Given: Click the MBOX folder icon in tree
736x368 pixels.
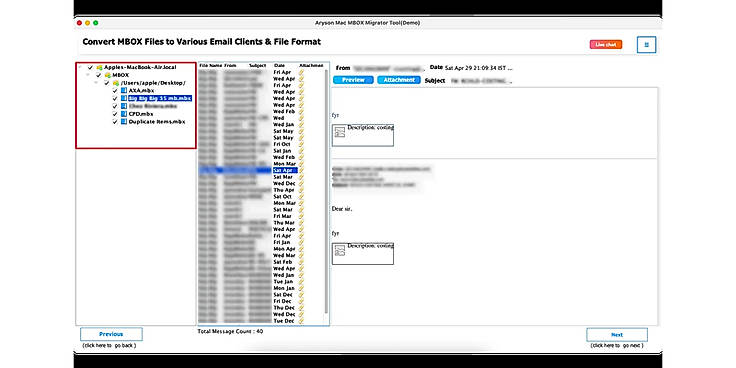Looking at the screenshot, I should click(107, 75).
